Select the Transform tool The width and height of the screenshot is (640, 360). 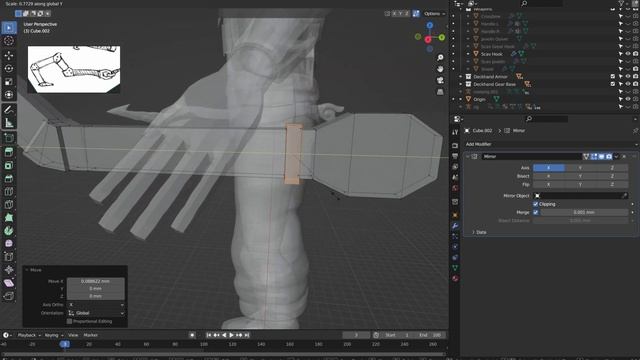point(9,95)
